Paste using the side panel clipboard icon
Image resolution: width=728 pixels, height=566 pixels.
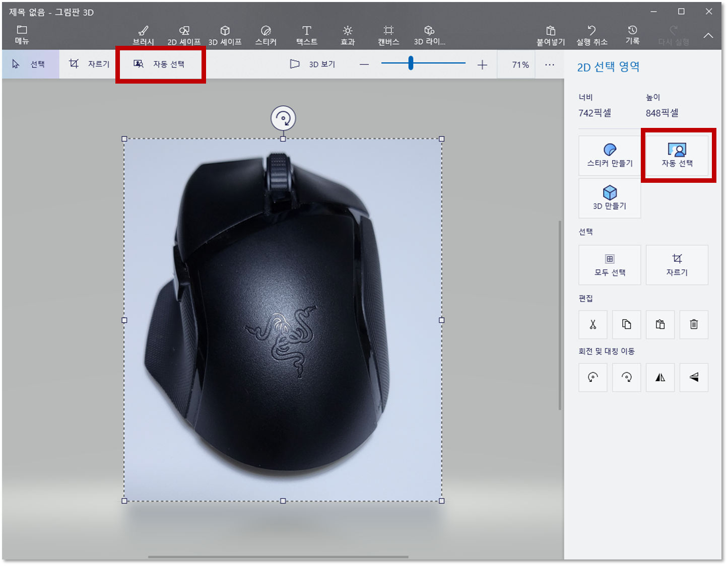[660, 324]
